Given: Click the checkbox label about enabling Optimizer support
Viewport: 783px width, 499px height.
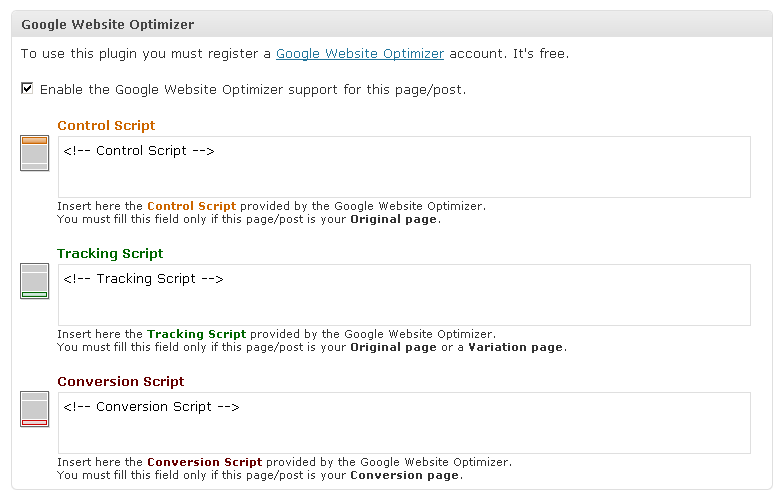Looking at the screenshot, I should (253, 90).
